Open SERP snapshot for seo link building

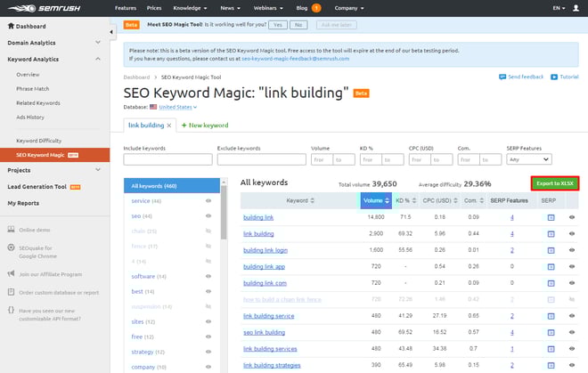tap(551, 333)
